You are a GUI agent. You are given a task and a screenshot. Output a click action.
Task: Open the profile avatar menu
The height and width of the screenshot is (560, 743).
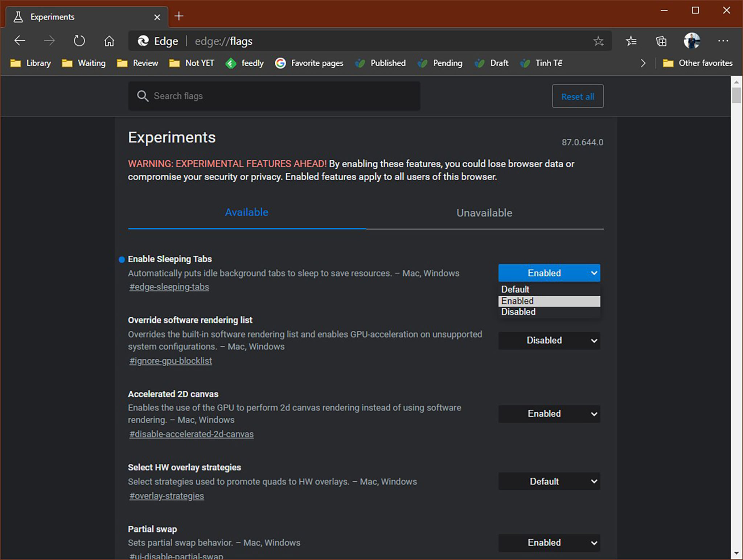pos(692,41)
